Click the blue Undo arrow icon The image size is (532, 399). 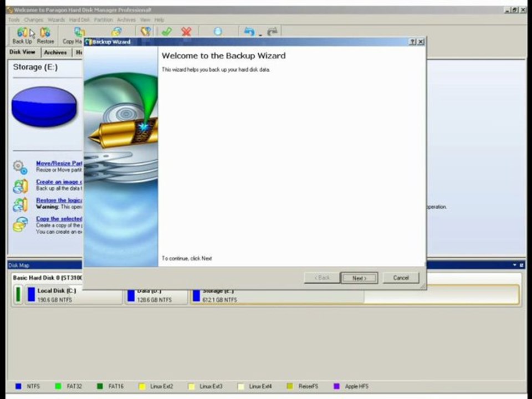(249, 32)
